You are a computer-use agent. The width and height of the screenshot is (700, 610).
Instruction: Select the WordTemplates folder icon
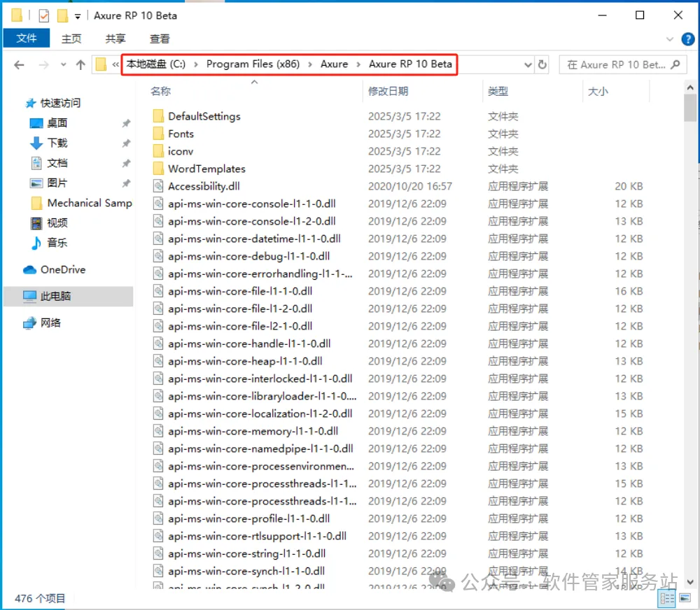(158, 169)
